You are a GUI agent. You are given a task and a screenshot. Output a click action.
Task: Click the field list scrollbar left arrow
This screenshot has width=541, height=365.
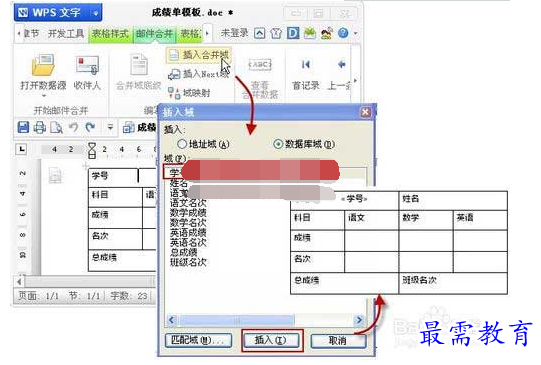(x=172, y=320)
